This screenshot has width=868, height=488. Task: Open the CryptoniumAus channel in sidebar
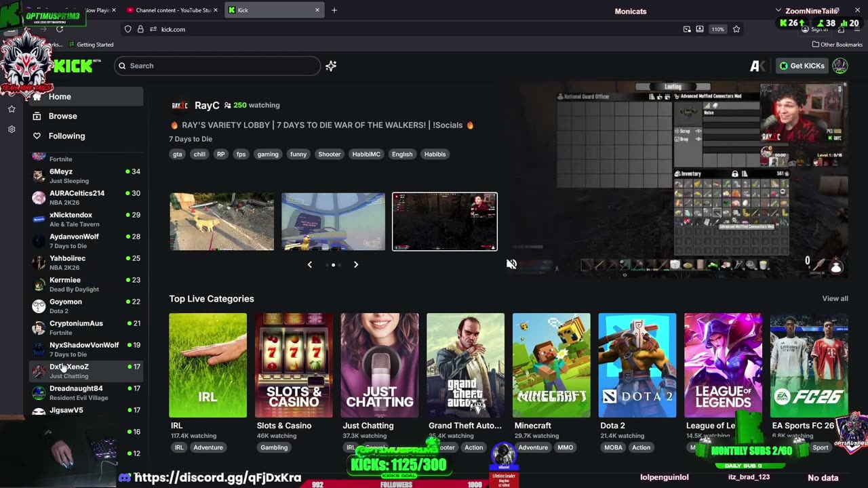coord(86,327)
